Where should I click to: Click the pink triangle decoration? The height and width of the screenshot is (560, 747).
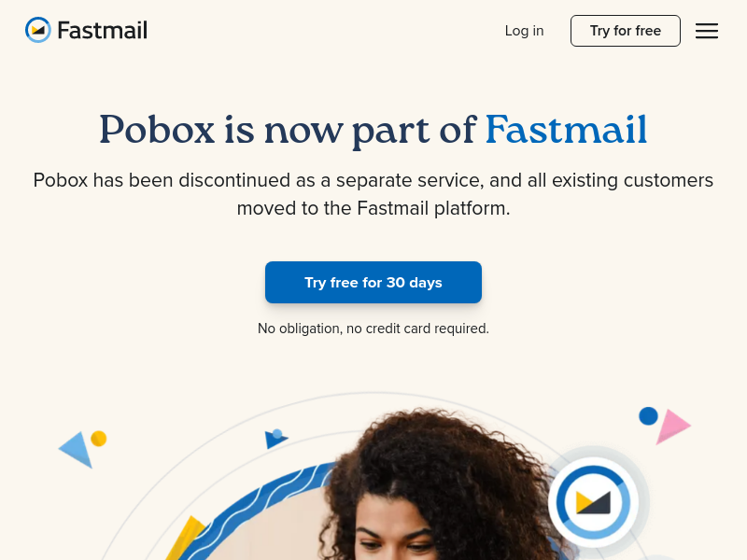tap(672, 427)
